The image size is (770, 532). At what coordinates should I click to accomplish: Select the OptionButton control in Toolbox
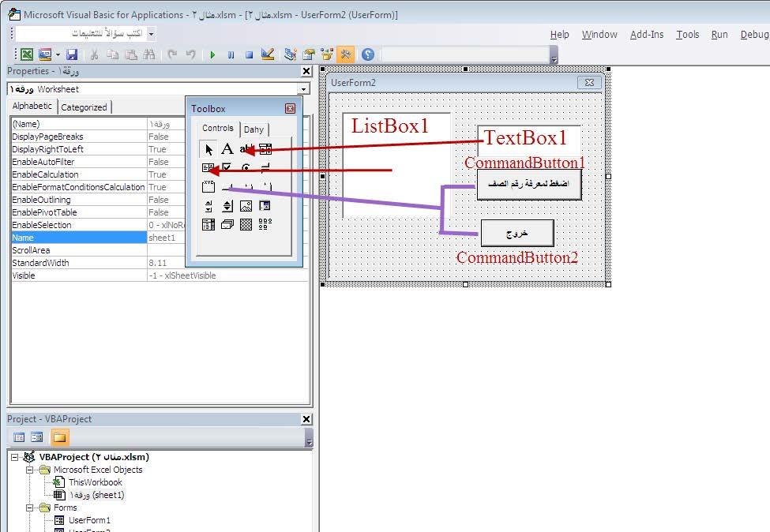(x=246, y=168)
